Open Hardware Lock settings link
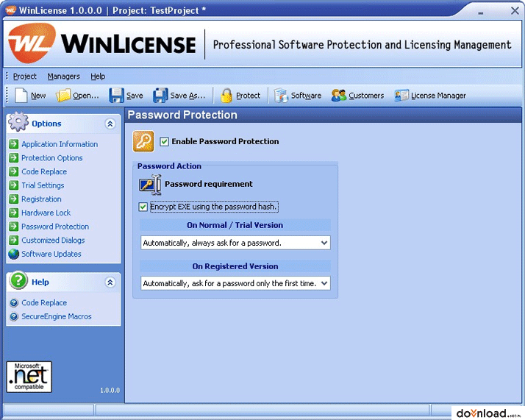The height and width of the screenshot is (420, 525). [x=46, y=213]
